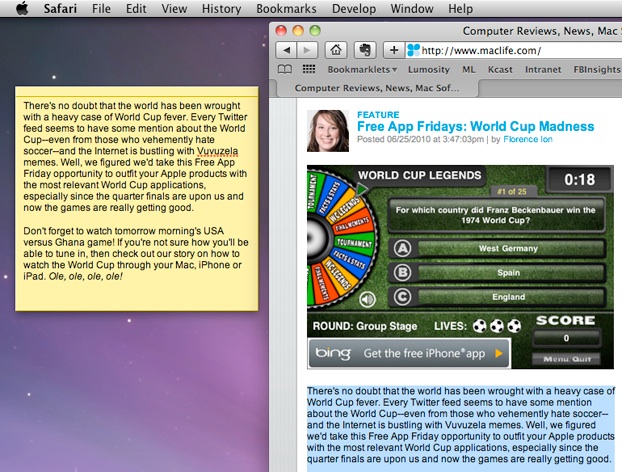This screenshot has width=622, height=472.
Task: Click the FEATURE category label
Action: click(x=378, y=115)
